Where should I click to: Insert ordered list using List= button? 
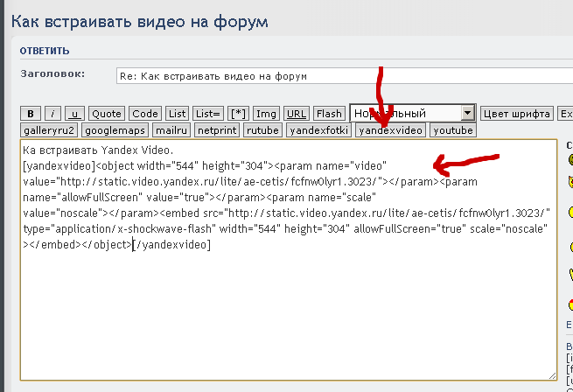[208, 114]
